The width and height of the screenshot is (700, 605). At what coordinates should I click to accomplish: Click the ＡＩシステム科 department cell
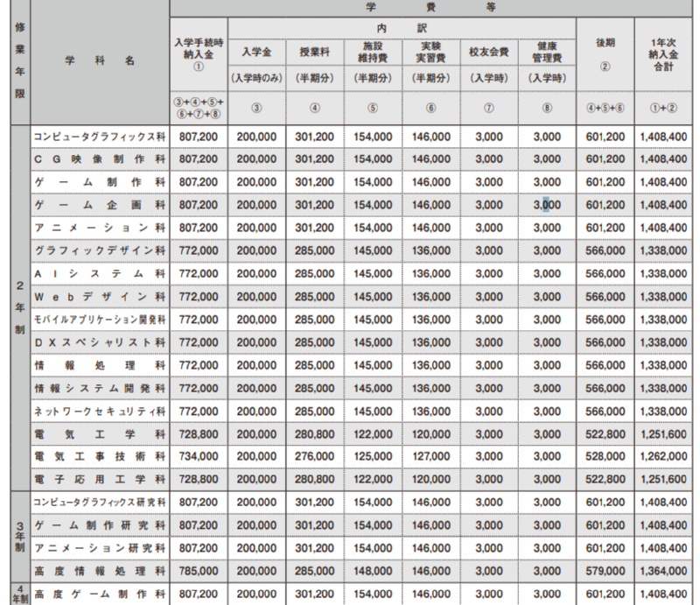[x=98, y=273]
